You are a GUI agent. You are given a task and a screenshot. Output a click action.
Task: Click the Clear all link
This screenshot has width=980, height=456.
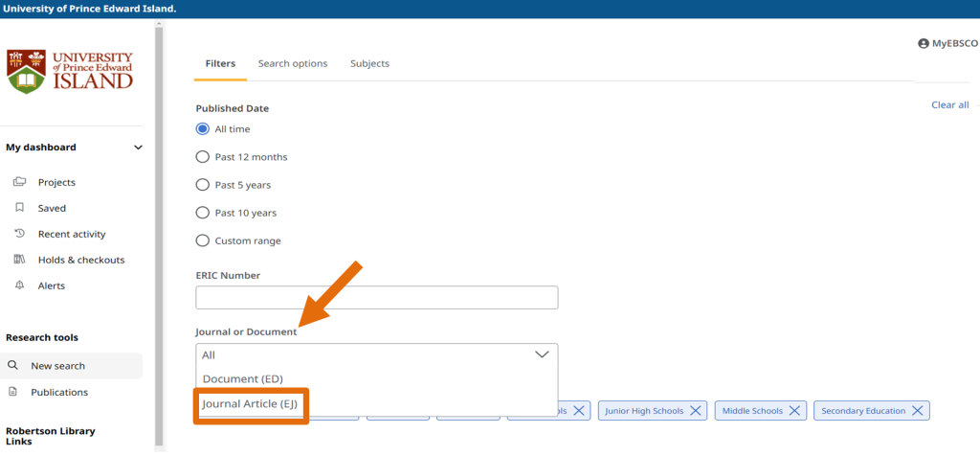point(949,105)
